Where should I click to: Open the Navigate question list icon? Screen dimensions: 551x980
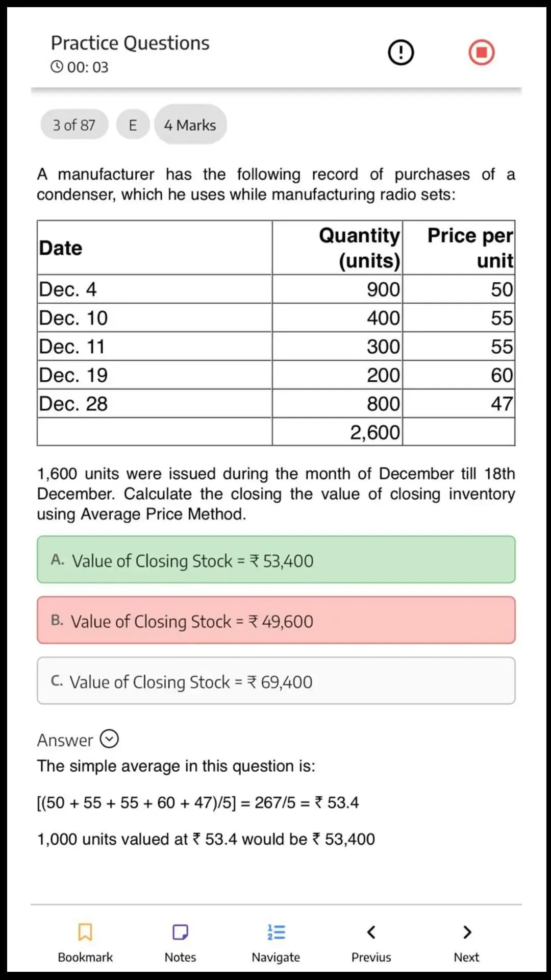click(276, 932)
